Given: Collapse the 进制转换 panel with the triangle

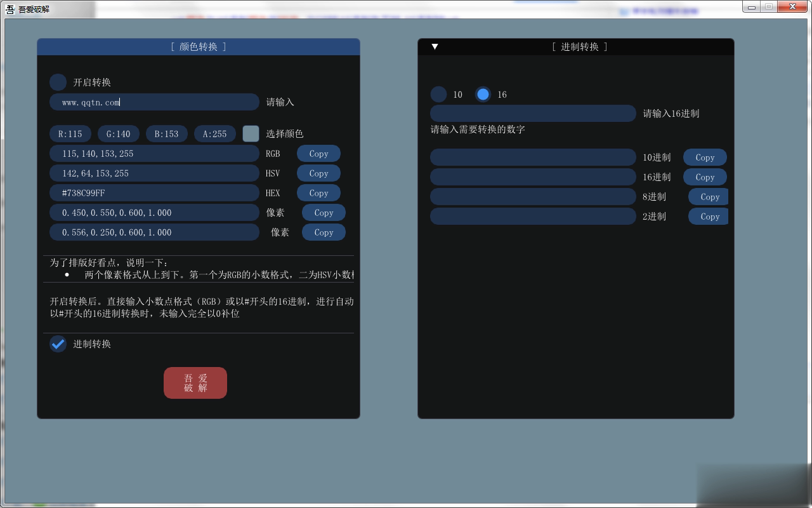Looking at the screenshot, I should tap(435, 46).
